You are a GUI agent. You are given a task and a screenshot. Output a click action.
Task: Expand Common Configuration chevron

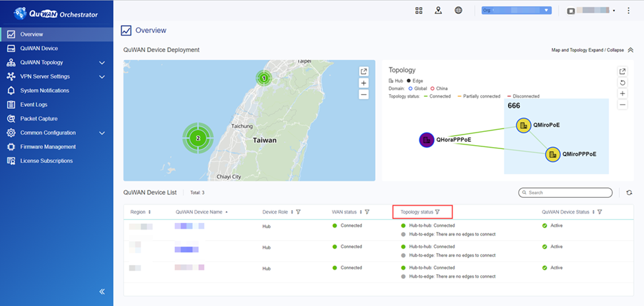102,133
